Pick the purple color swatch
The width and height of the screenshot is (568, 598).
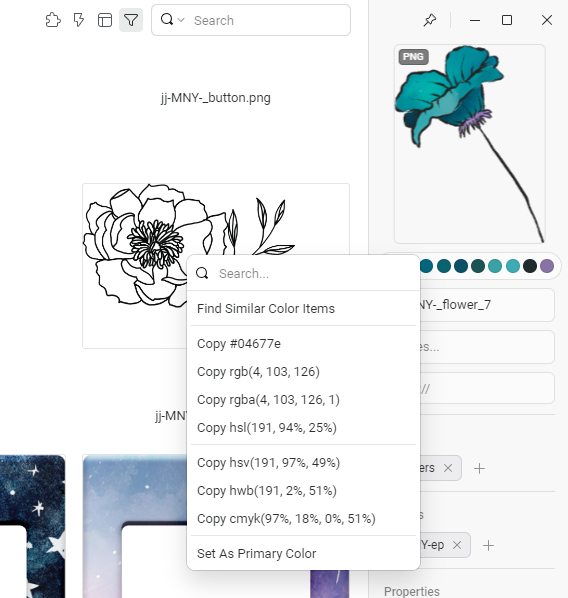547,266
